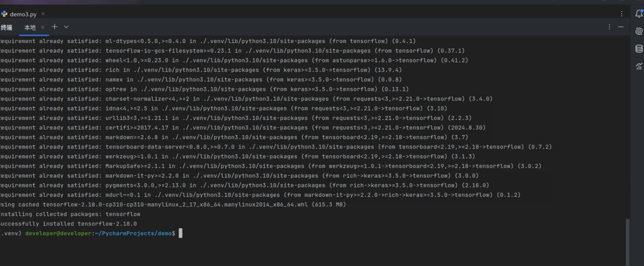Image resolution: width=644 pixels, height=266 pixels.
Task: Click the "Successfully installed tensorflow-2.18.0" line
Action: [x=68, y=224]
